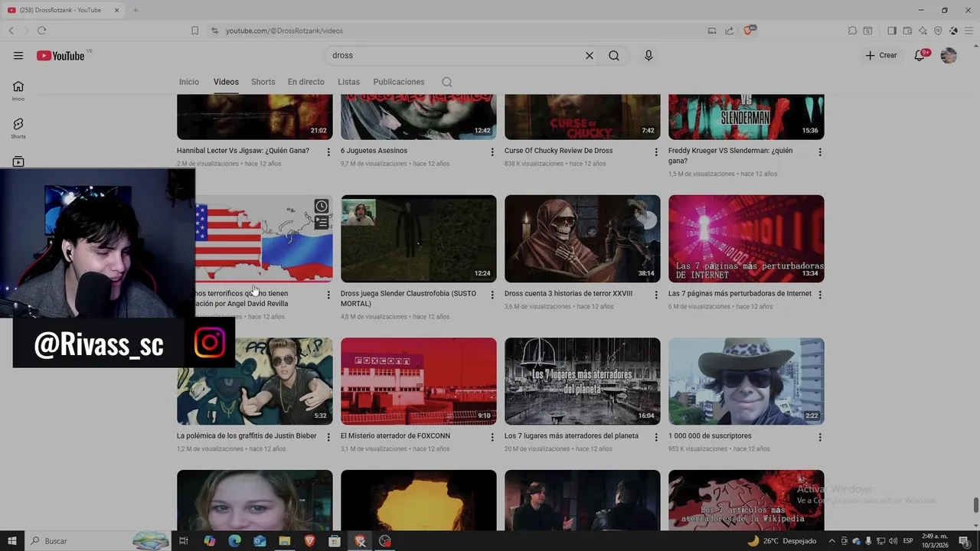Open options for Freddy Krueger VS Slenderman
This screenshot has height=551, width=980.
point(820,152)
